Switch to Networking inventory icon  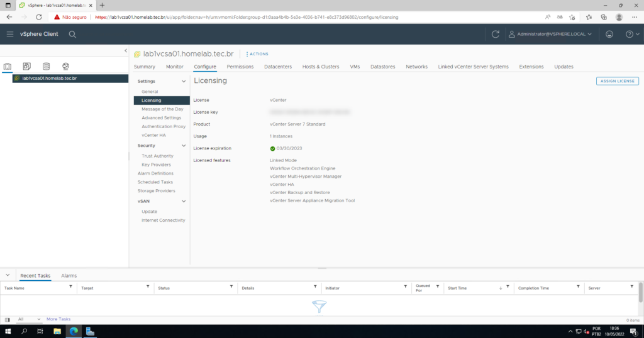pyautogui.click(x=65, y=66)
